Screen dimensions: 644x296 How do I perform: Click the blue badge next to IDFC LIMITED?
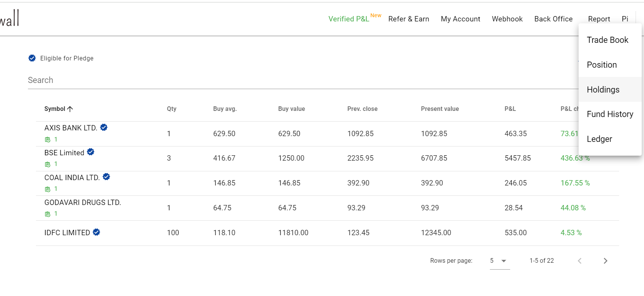96,232
